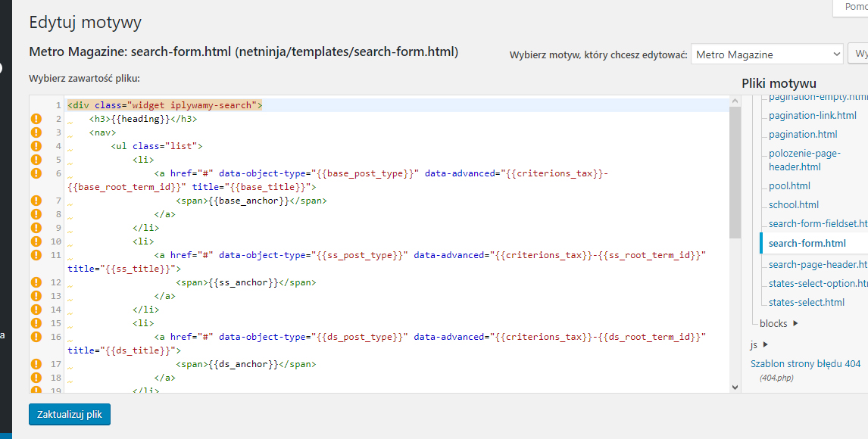Click warning icon on code line 15
This screenshot has height=439, width=868.
(x=36, y=323)
